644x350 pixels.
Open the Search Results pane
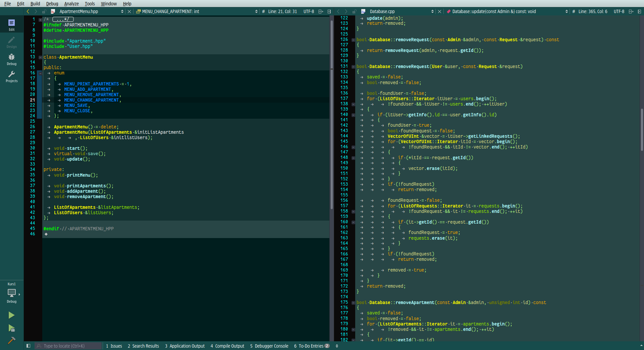pos(143,346)
